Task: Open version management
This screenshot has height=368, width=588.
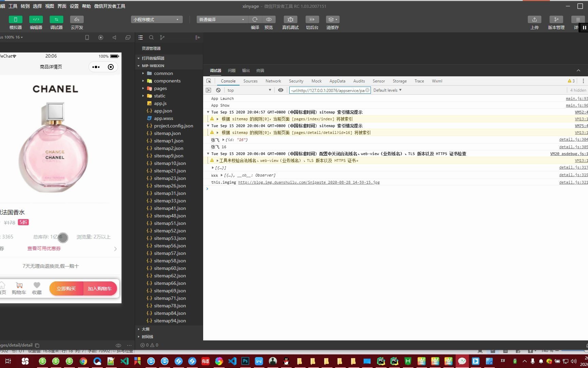Action: [x=556, y=19]
